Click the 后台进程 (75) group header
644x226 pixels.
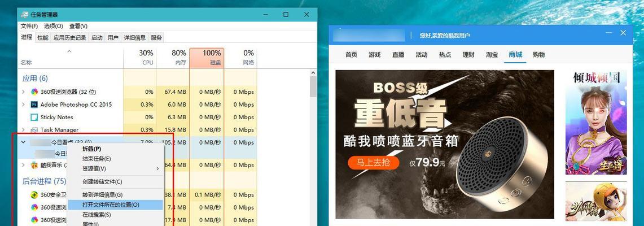tap(44, 181)
